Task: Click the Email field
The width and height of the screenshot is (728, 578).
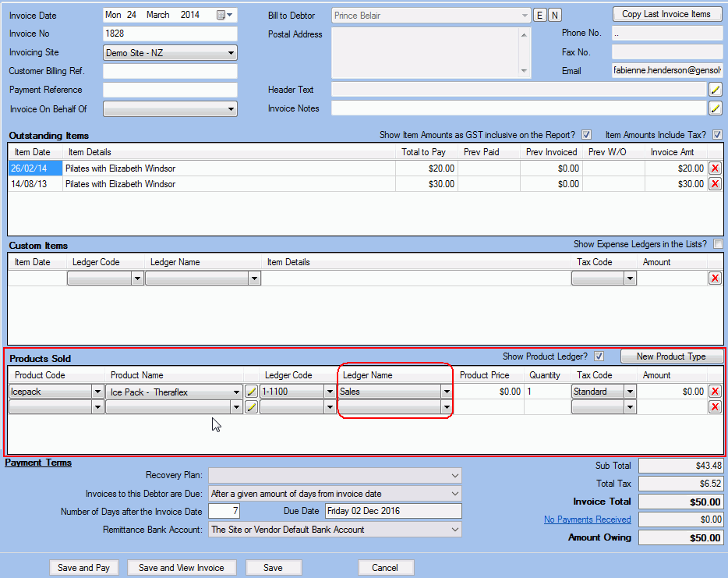Action: pyautogui.click(x=667, y=70)
